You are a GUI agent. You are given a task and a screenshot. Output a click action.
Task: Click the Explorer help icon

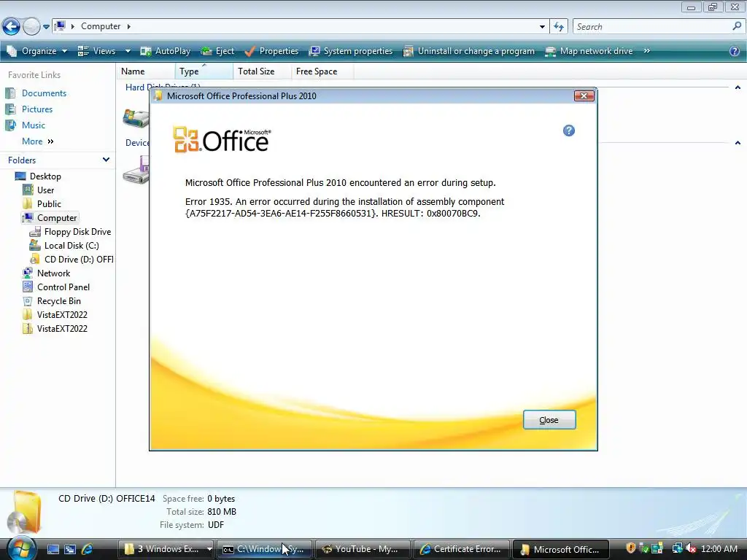[x=735, y=51]
